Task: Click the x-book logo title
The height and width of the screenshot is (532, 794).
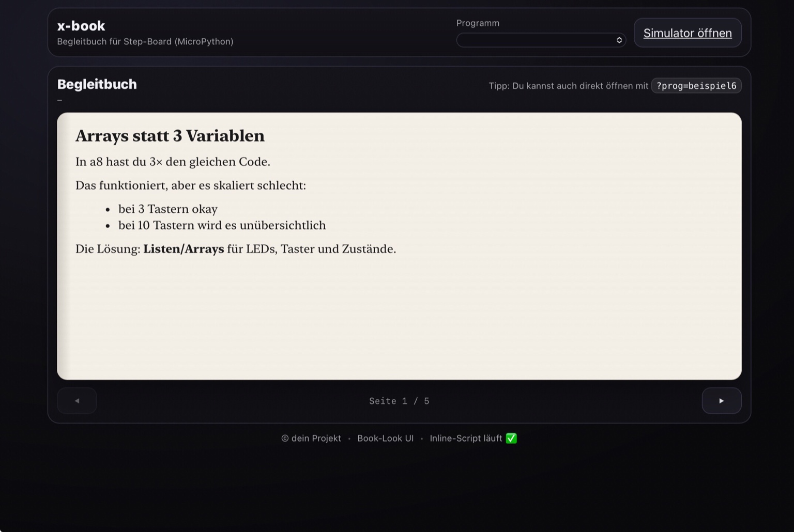Action: point(81,26)
